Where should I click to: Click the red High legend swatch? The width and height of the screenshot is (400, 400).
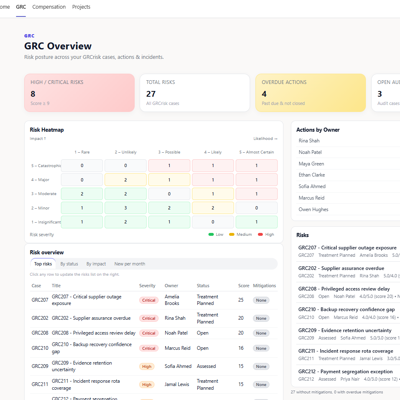click(260, 234)
